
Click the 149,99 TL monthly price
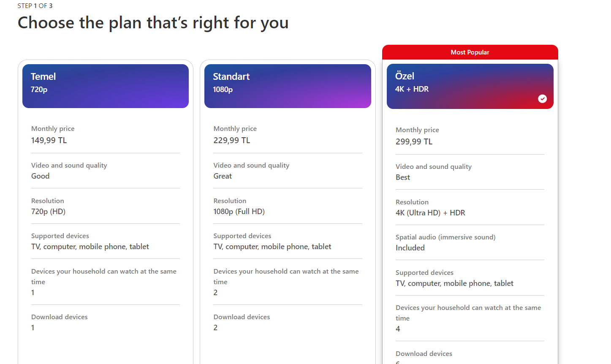pyautogui.click(x=49, y=141)
